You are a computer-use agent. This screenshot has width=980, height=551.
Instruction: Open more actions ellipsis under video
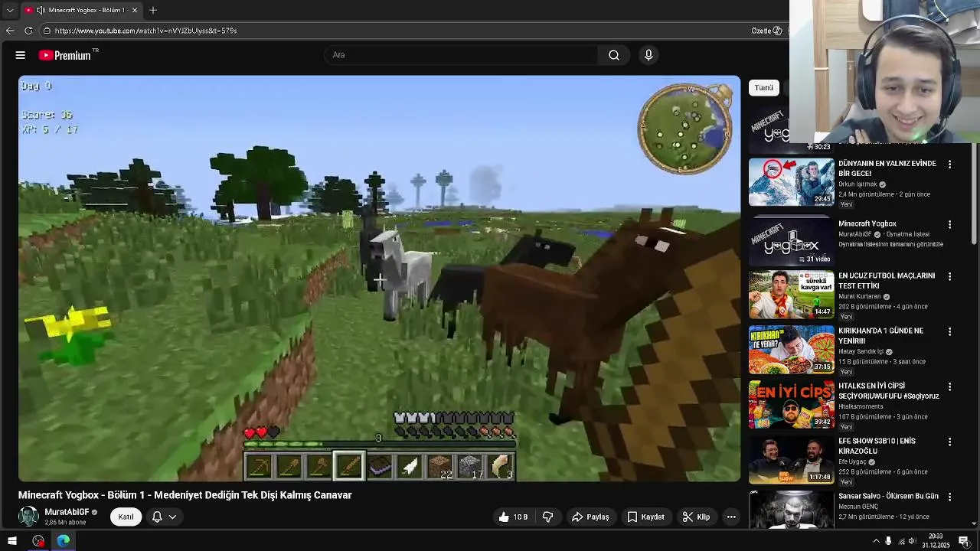(731, 517)
